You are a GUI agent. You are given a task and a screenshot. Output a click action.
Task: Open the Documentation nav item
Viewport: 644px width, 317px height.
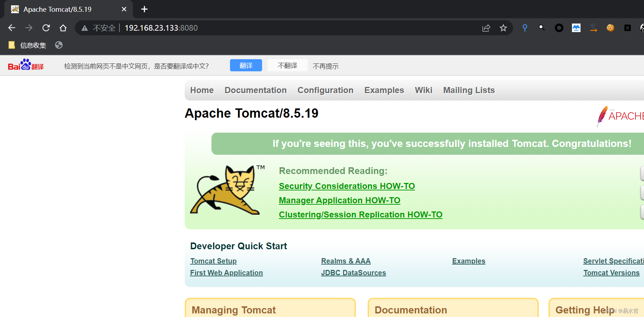click(256, 90)
